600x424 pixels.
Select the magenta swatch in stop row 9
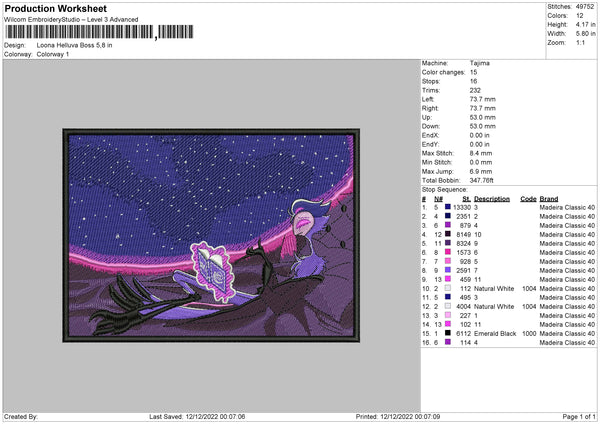[448, 279]
